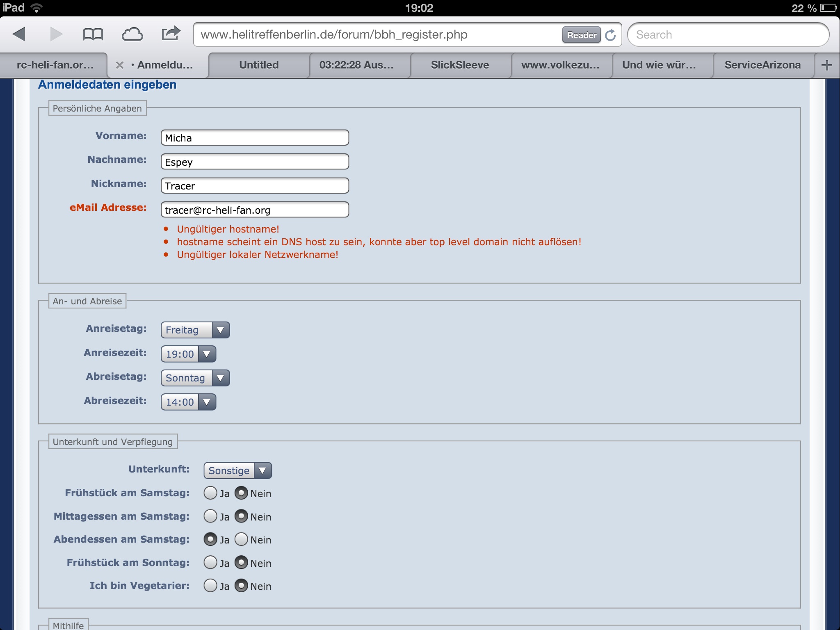Tap the forward navigation arrow
The height and width of the screenshot is (630, 840).
pyautogui.click(x=56, y=34)
